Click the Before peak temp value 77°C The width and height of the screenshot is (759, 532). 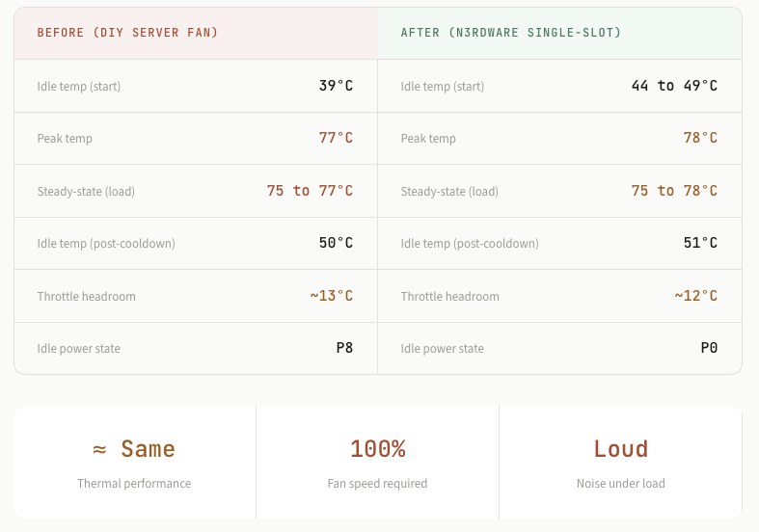point(336,138)
